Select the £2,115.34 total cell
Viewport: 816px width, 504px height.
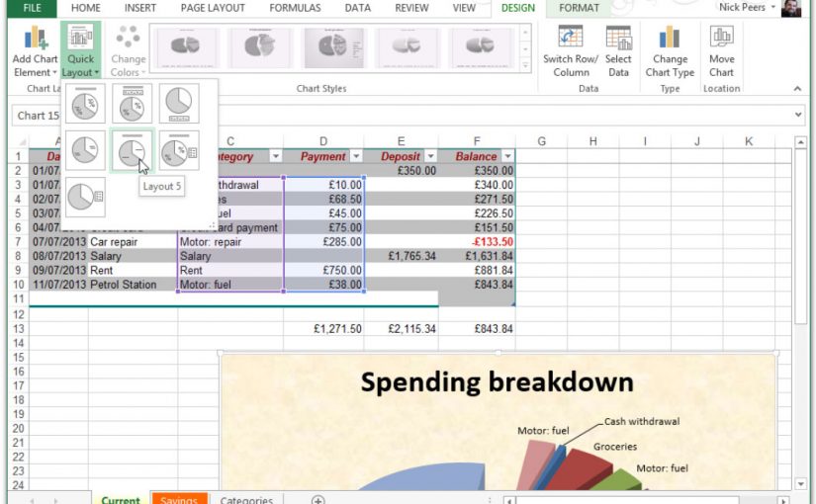tap(401, 329)
